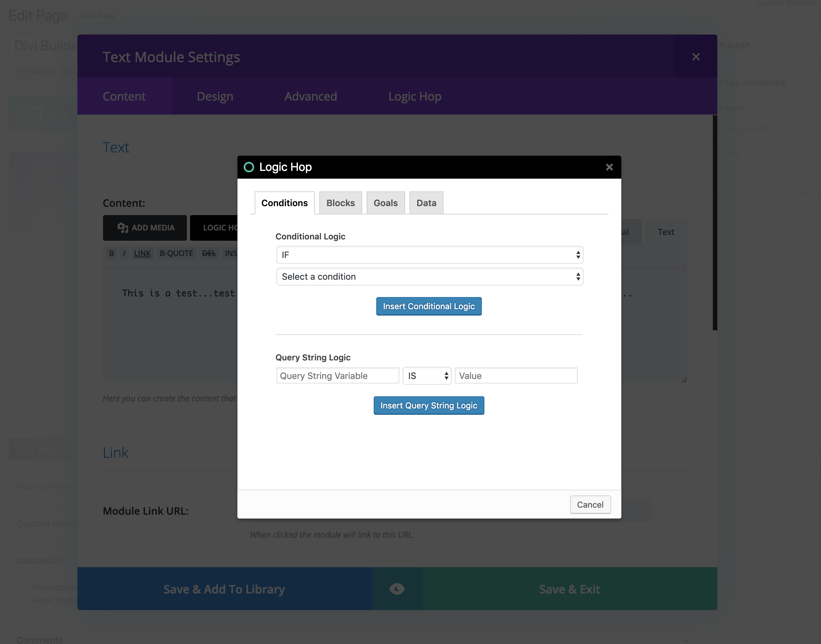Screen dimensions: 821x644
Task: Open the Design settings tab
Action: tap(215, 96)
